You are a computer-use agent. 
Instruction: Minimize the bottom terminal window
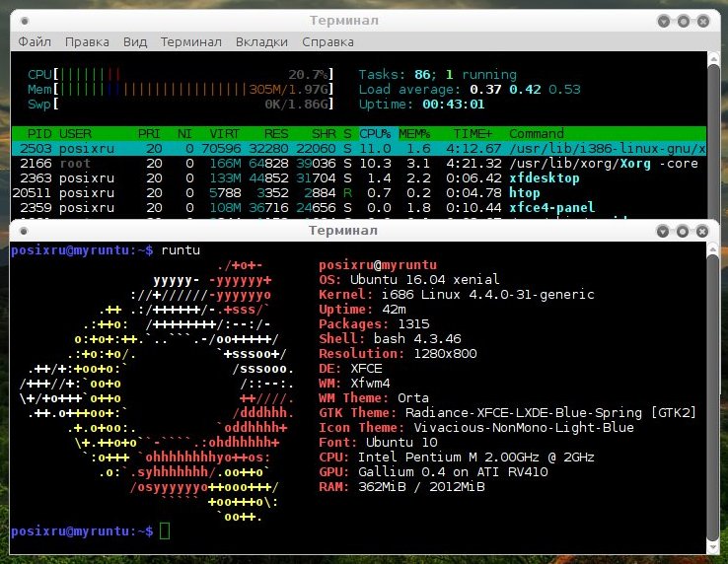coord(663,231)
